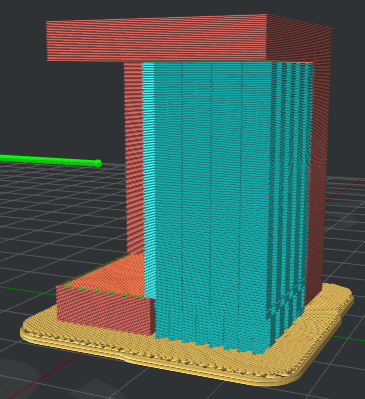Select the light cyan strip along the support's left edge
This screenshot has width=365, height=399.
148,180
